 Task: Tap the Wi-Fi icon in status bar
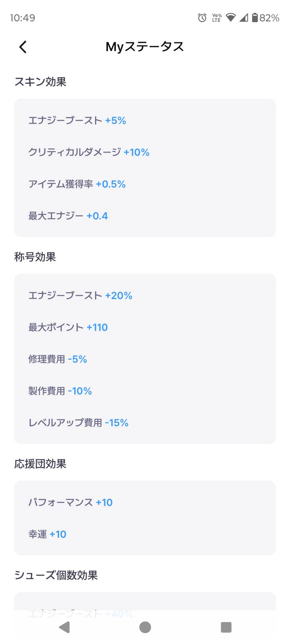pyautogui.click(x=230, y=18)
